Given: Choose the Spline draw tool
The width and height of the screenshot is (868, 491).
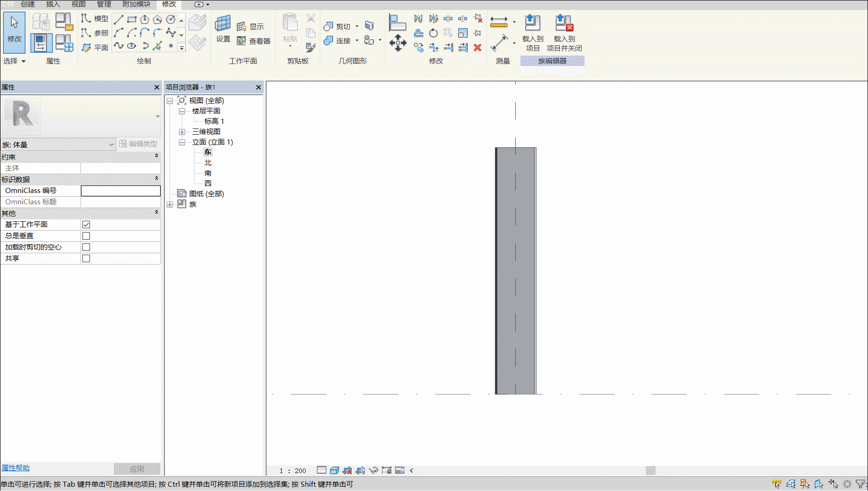Looking at the screenshot, I should coord(170,32).
